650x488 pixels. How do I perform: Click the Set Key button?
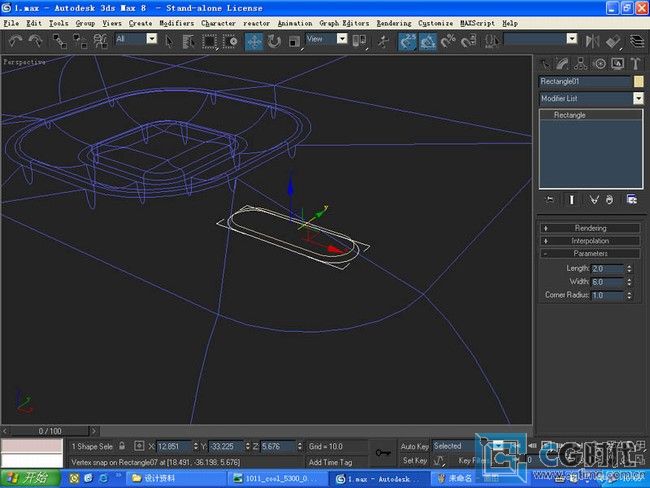click(x=414, y=461)
